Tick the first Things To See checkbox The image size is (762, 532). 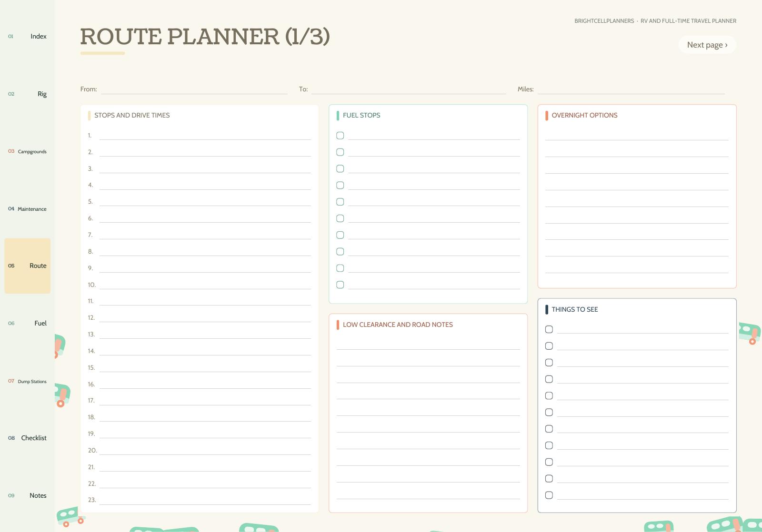pos(549,329)
